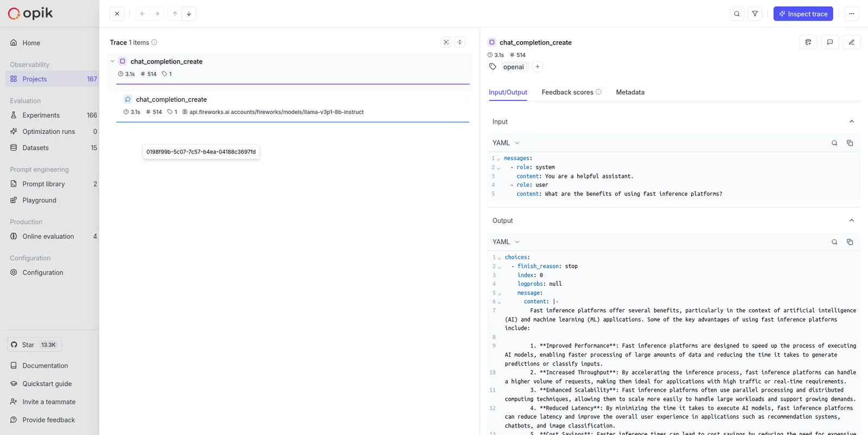868x435 pixels.
Task: Click the Inspect trace button
Action: pos(803,14)
